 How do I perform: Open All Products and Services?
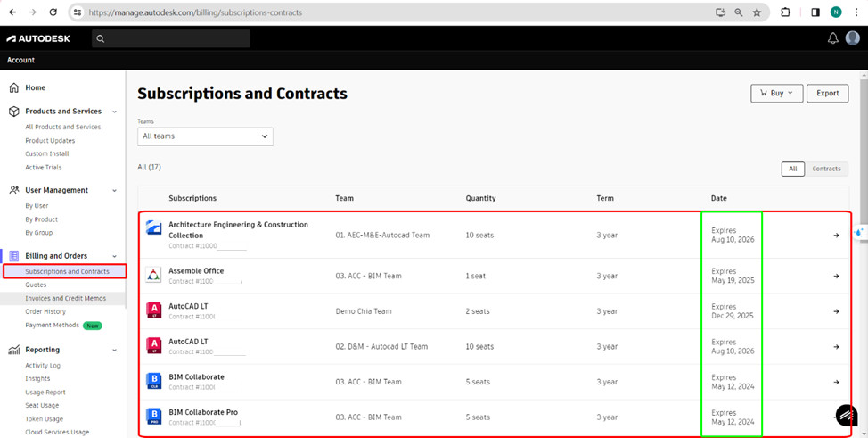coord(63,127)
